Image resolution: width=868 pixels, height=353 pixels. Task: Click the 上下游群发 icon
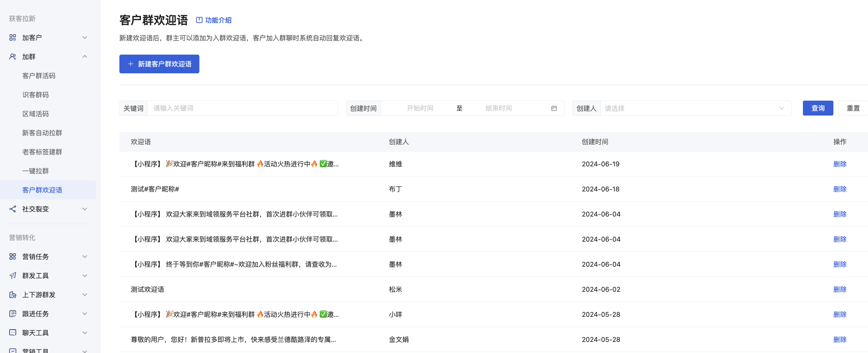[13, 295]
